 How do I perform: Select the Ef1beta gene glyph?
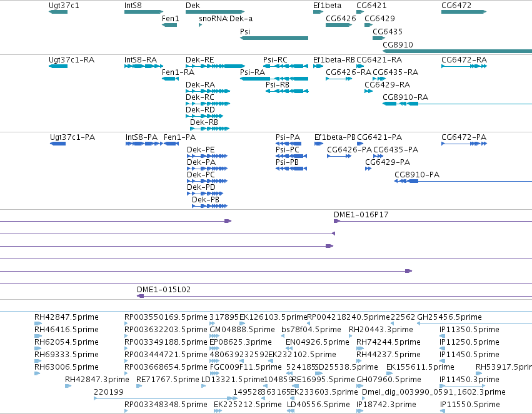318,12
